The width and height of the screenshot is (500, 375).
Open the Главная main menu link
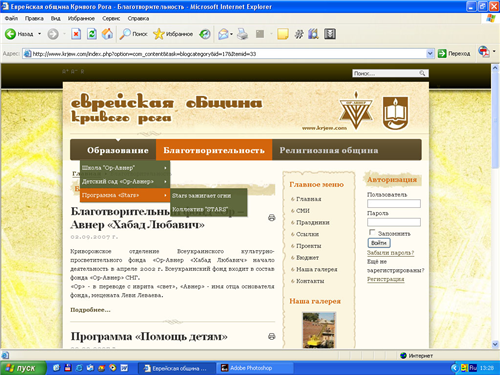309,199
